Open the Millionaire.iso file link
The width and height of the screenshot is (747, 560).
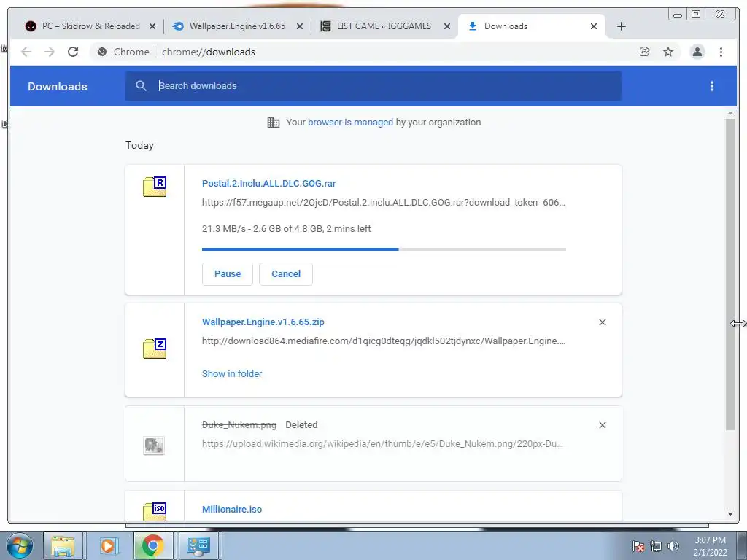(x=232, y=509)
